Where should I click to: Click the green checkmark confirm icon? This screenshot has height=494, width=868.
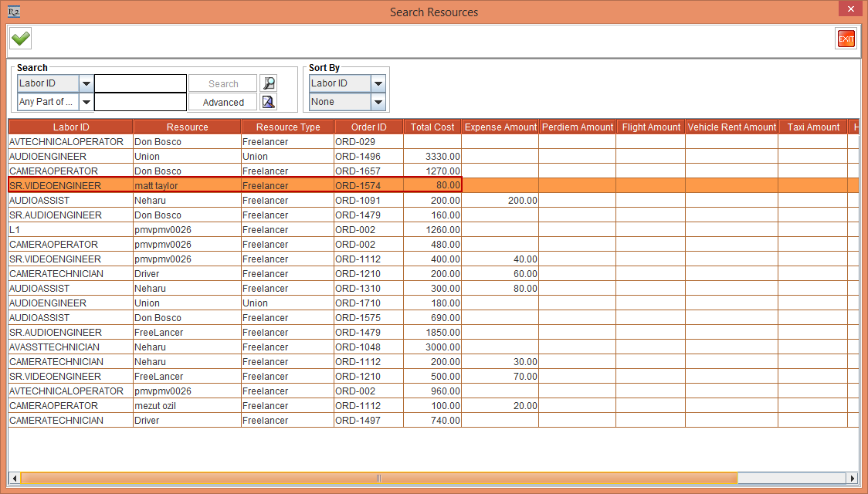point(20,38)
